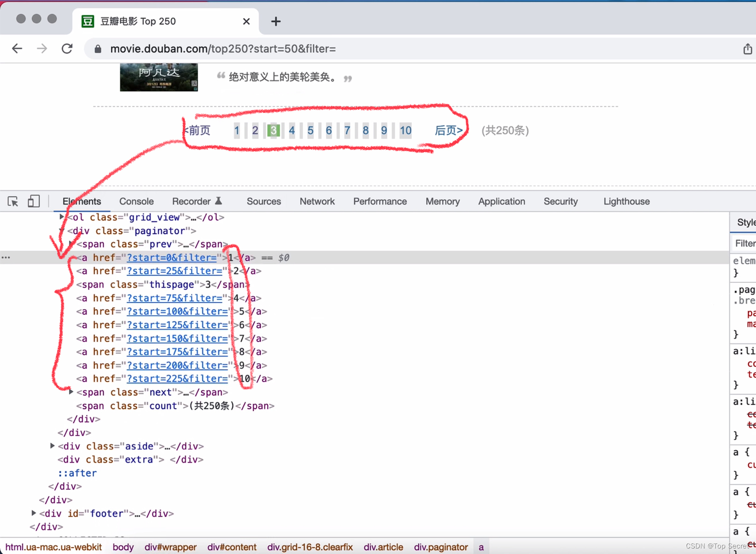Click the ?start=150&filter= href link
This screenshot has height=554, width=756.
point(177,339)
